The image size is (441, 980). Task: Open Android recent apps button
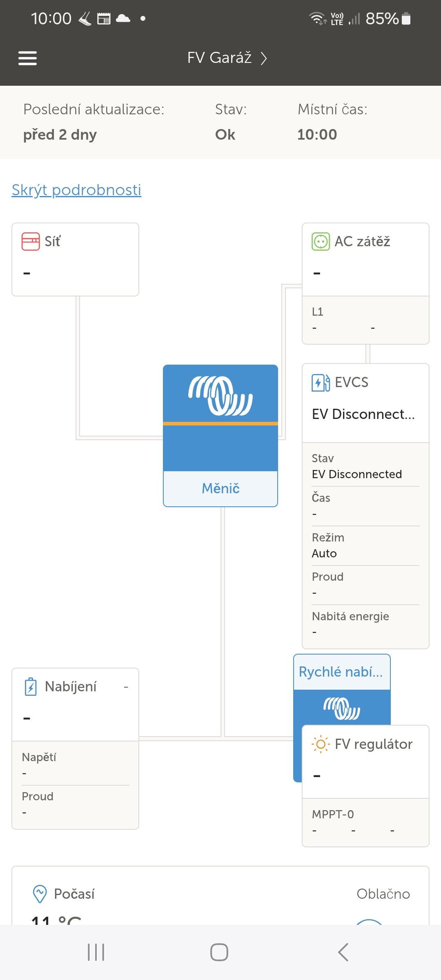(96, 952)
